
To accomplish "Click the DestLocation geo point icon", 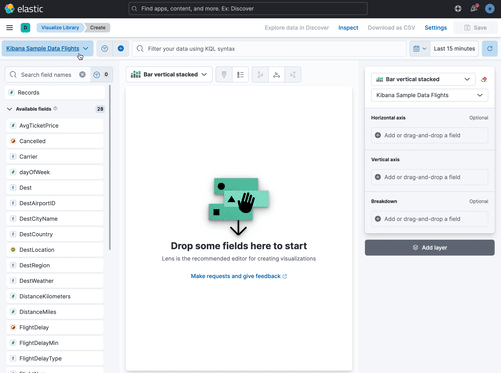I will coord(13,250).
